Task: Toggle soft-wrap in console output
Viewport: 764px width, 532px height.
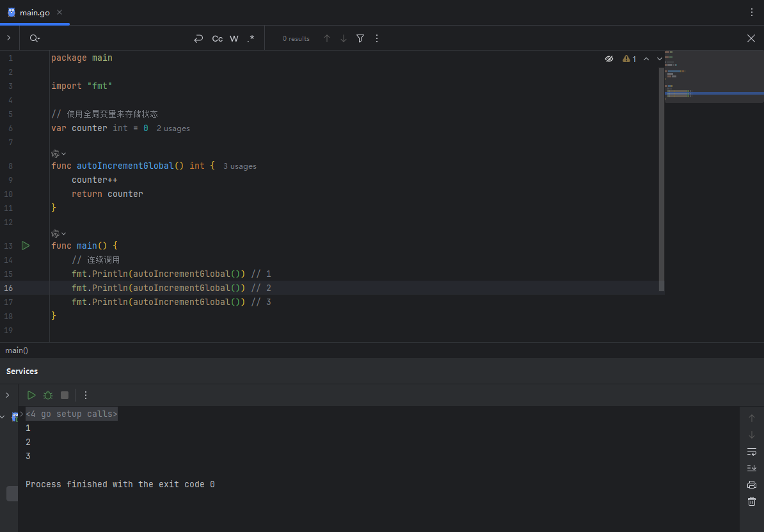Action: point(752,451)
